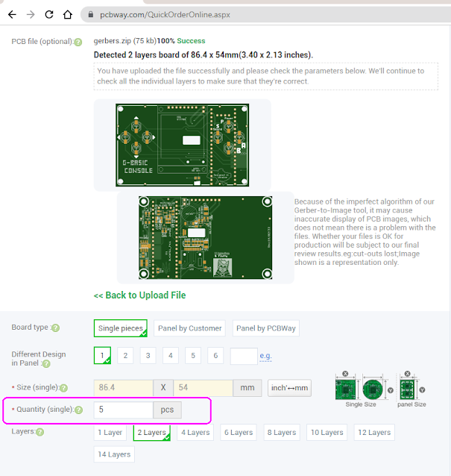Select the 12 Layers option
Viewport: 451px width, 476px height.
[x=374, y=432]
